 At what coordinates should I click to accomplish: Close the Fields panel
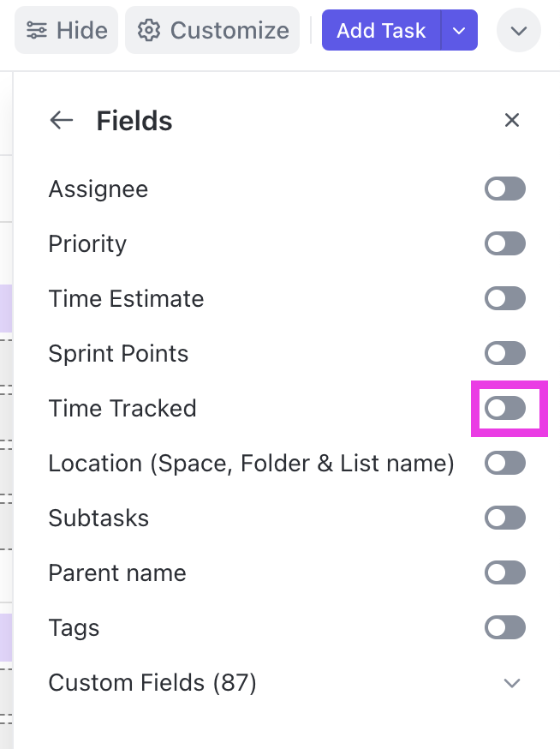(x=512, y=121)
